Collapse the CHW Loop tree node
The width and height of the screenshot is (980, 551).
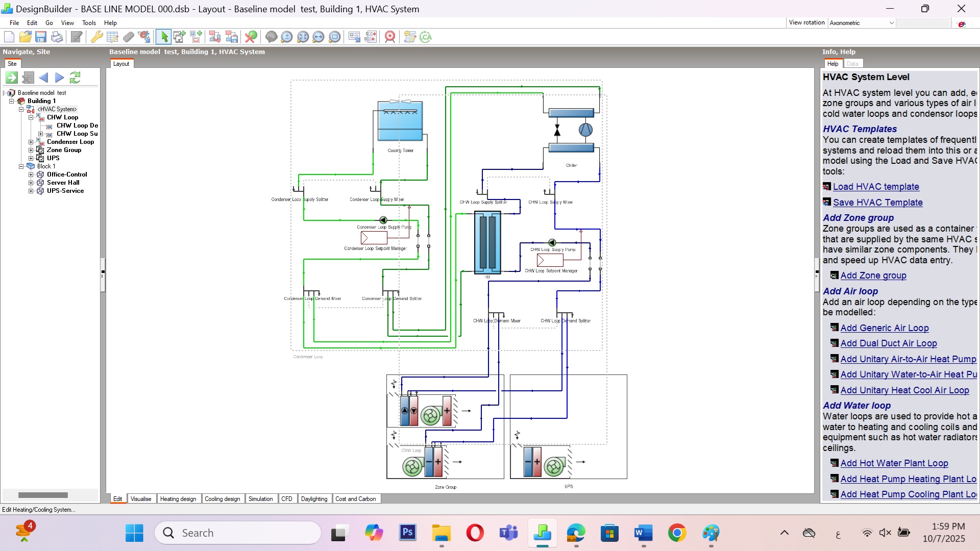point(31,117)
